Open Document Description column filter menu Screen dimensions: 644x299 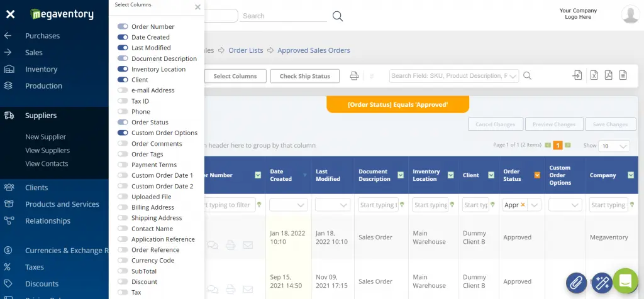click(x=401, y=175)
